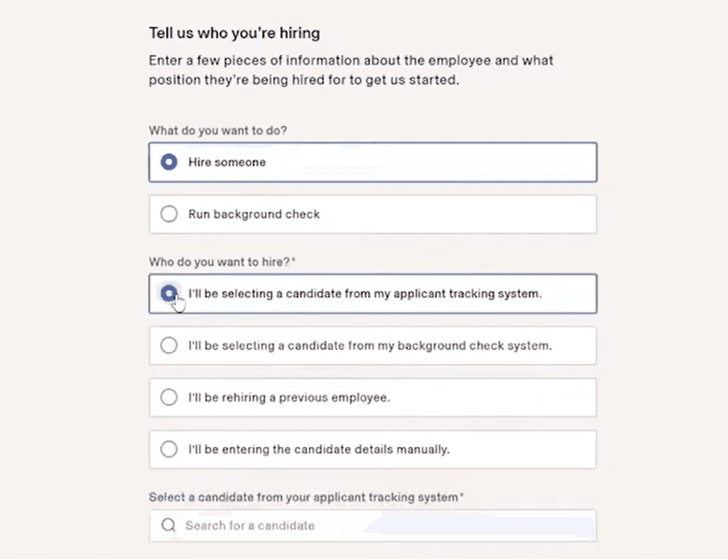Select the 'Run background check' radio button
The image size is (728, 560).
point(169,215)
